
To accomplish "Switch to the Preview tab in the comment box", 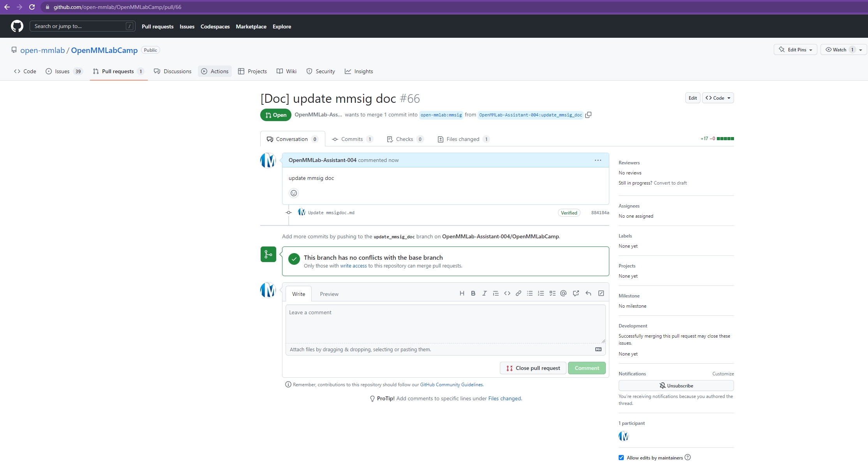I will [x=329, y=294].
